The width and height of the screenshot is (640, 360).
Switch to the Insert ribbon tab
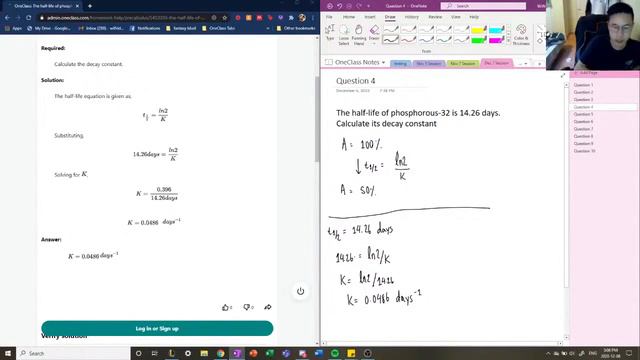(x=369, y=17)
